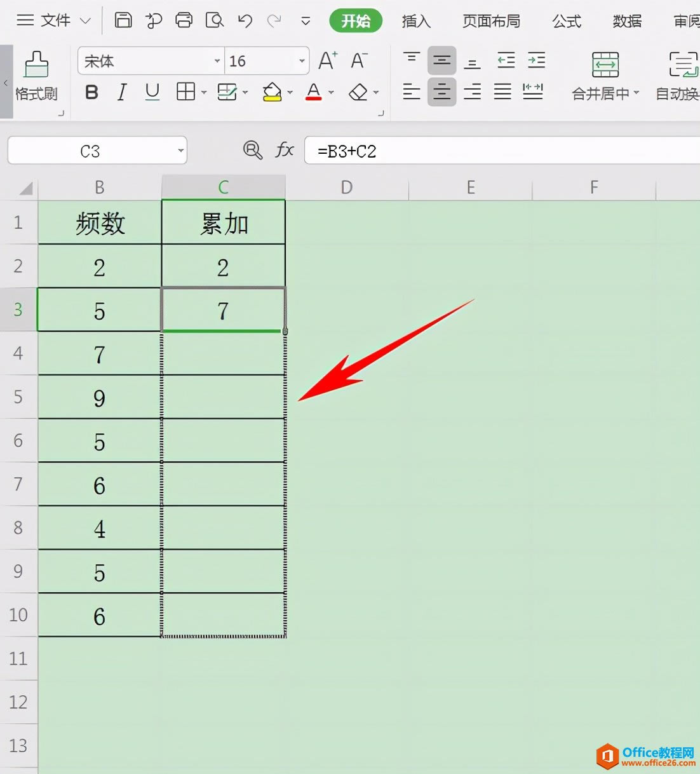Open the font name dropdown
This screenshot has height=774, width=700.
(x=217, y=61)
